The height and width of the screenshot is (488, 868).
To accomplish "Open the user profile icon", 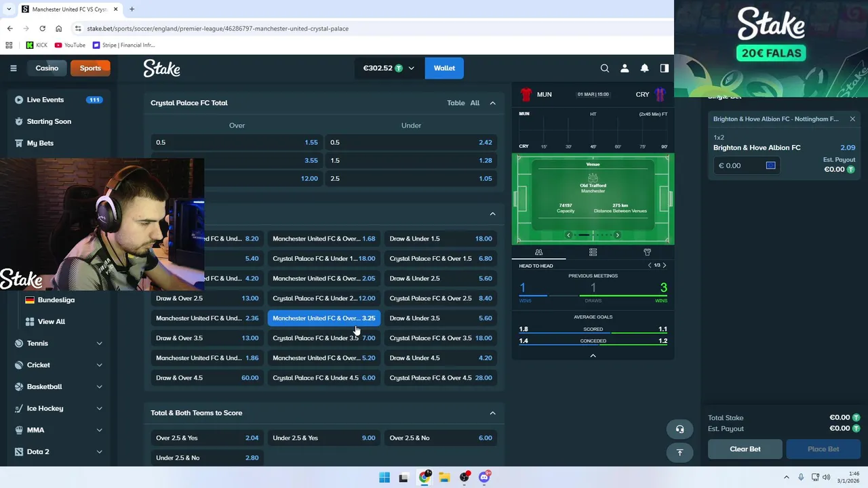I will [625, 68].
